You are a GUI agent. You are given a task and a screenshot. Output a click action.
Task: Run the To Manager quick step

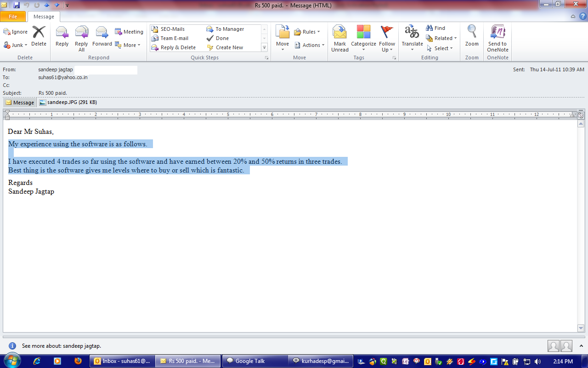(226, 29)
